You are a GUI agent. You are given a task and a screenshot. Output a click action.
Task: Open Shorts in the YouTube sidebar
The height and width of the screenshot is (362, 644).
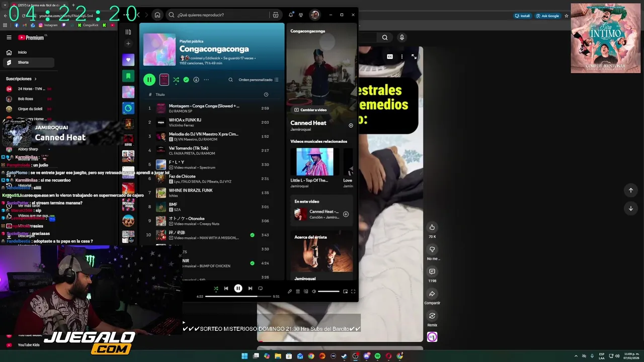(28, 62)
